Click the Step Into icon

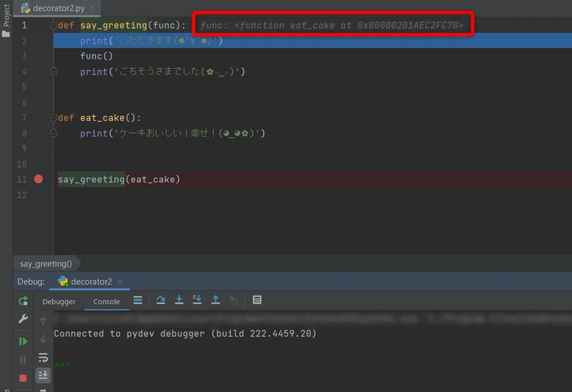tap(179, 300)
